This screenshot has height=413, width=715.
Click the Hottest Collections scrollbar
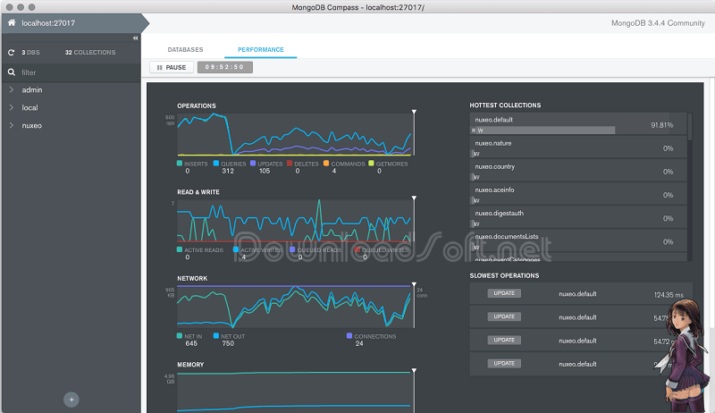[x=690, y=127]
